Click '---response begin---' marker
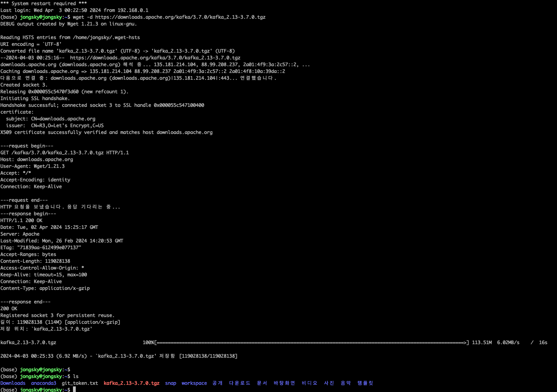The width and height of the screenshot is (557, 392). coord(28,214)
